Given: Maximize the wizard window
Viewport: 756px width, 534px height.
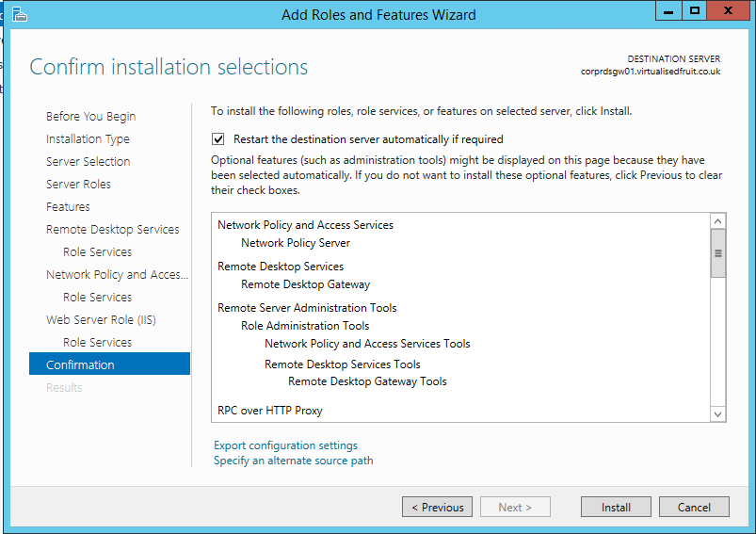Looking at the screenshot, I should point(695,11).
